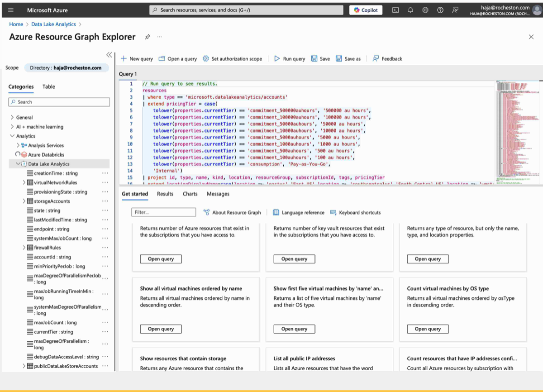
Task: Expand the virtualNetworkRules table node
Action: 24,182
